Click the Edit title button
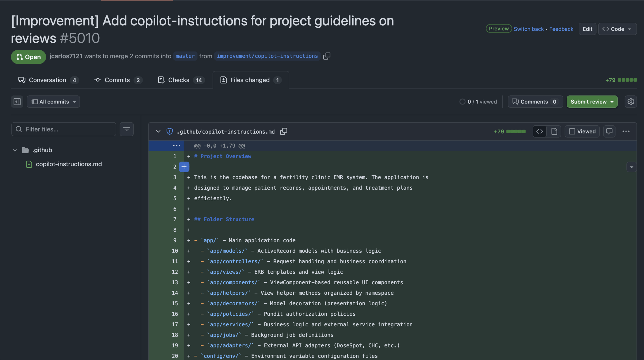The image size is (644, 360). point(587,29)
